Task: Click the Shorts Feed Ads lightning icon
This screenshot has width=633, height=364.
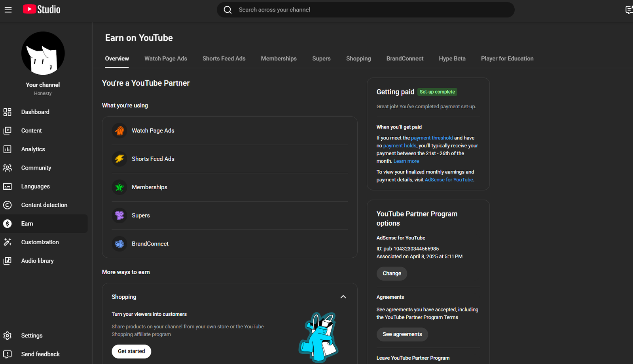Action: 119,159
